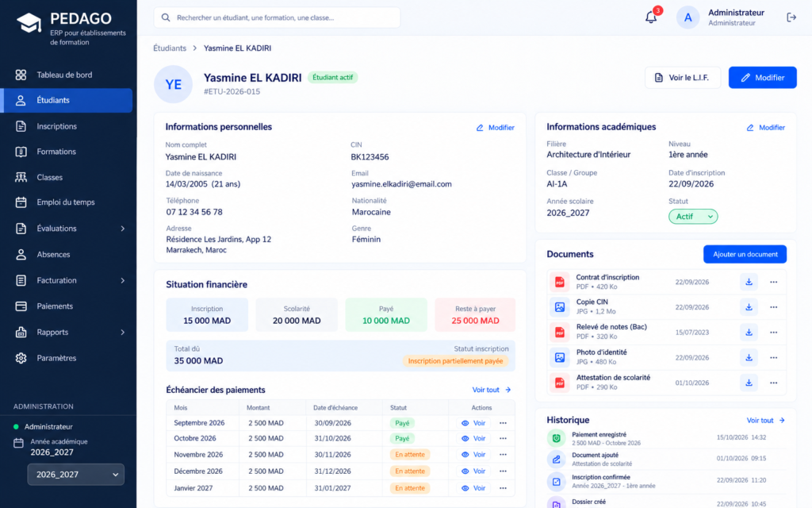This screenshot has width=812, height=508.
Task: Expand the Évaluations submenu
Action: point(123,229)
